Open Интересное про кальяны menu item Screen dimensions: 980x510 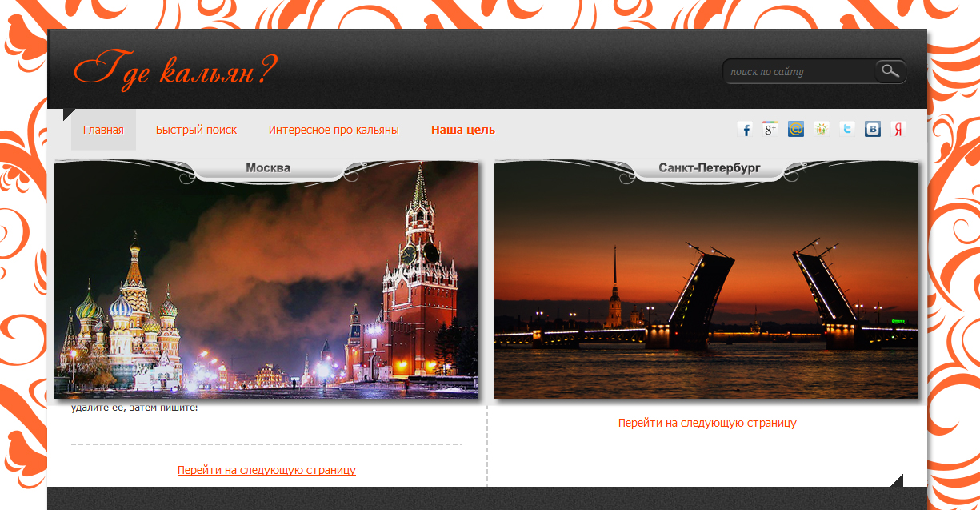pyautogui.click(x=334, y=130)
